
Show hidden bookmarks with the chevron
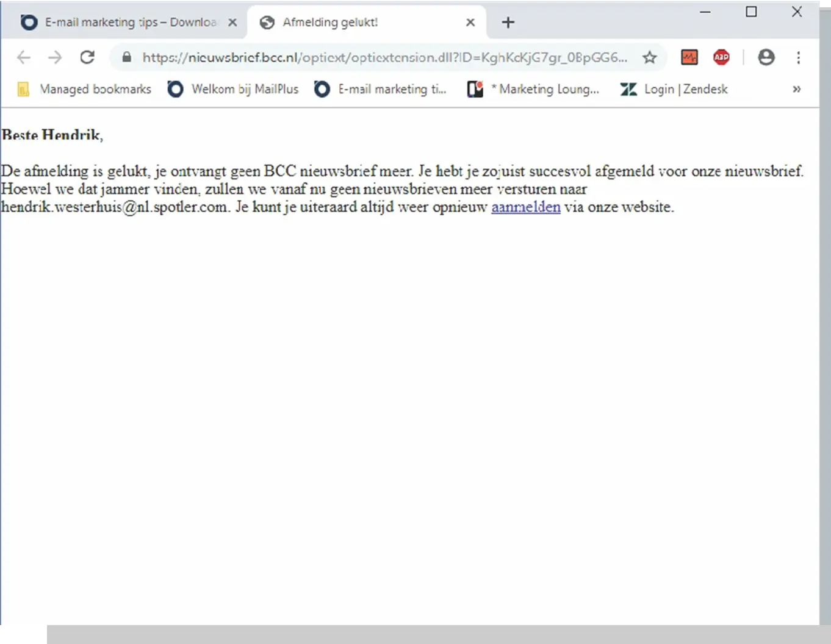click(796, 89)
